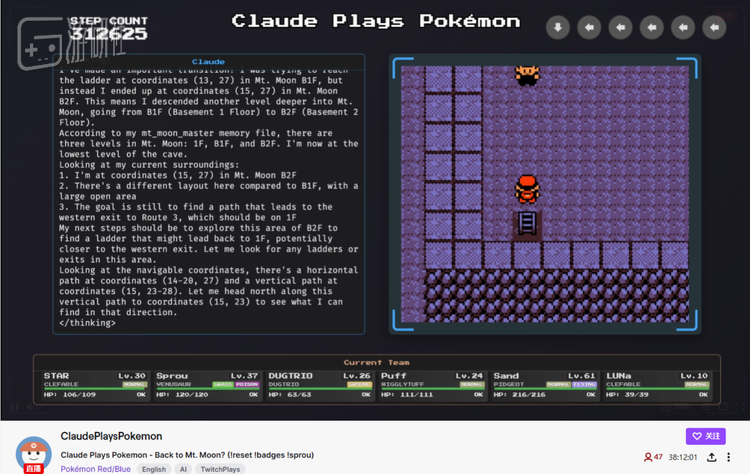Click the '</thinking>' closing tag text
The image size is (750, 474).
(88, 323)
